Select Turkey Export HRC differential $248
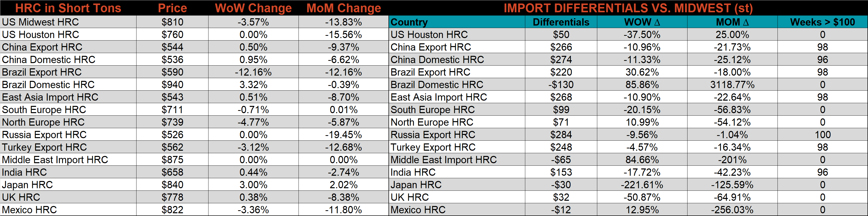868x216 pixels. tap(561, 147)
